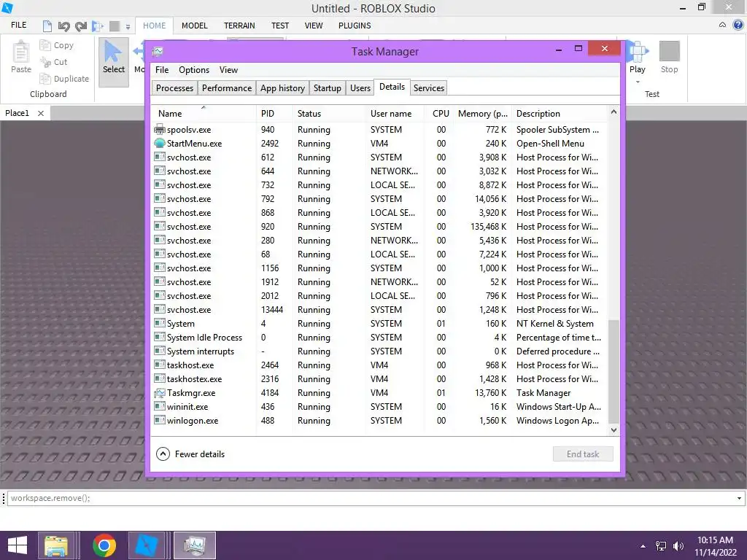Click the Play button in Test group
The height and width of the screenshot is (560, 747).
point(637,57)
